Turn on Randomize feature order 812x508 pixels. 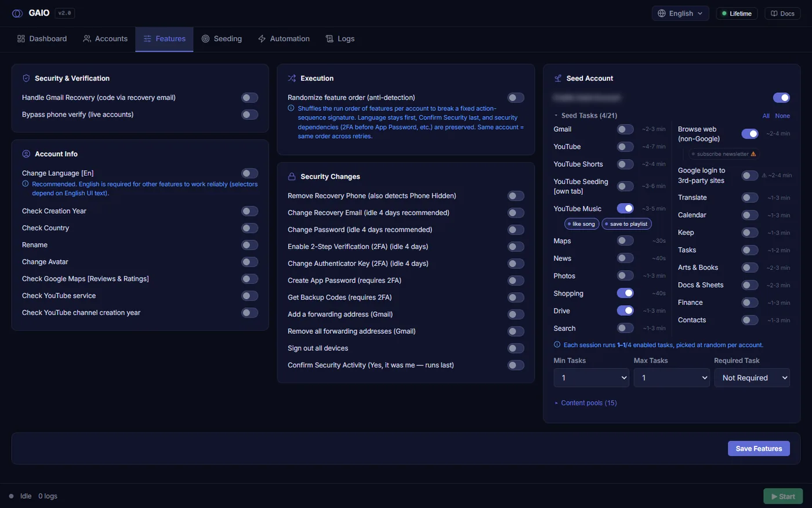[516, 98]
